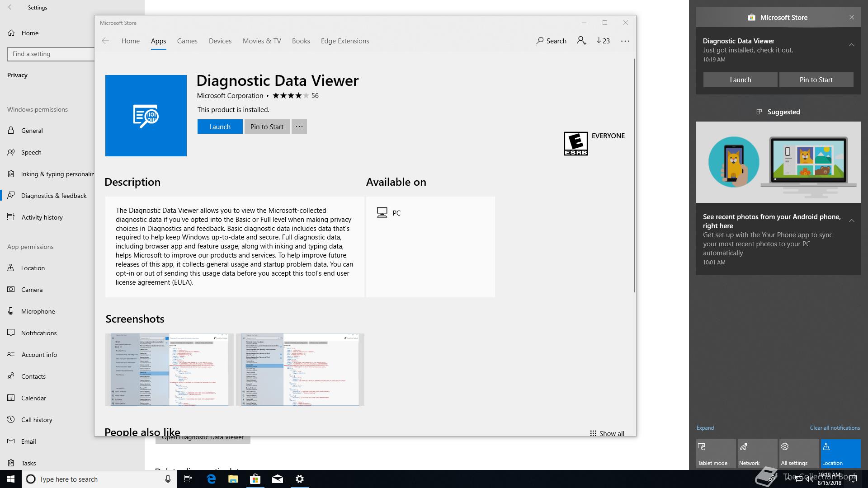Open the second app screenshot thumbnail
Viewport: 868px width, 488px height.
pyautogui.click(x=300, y=370)
